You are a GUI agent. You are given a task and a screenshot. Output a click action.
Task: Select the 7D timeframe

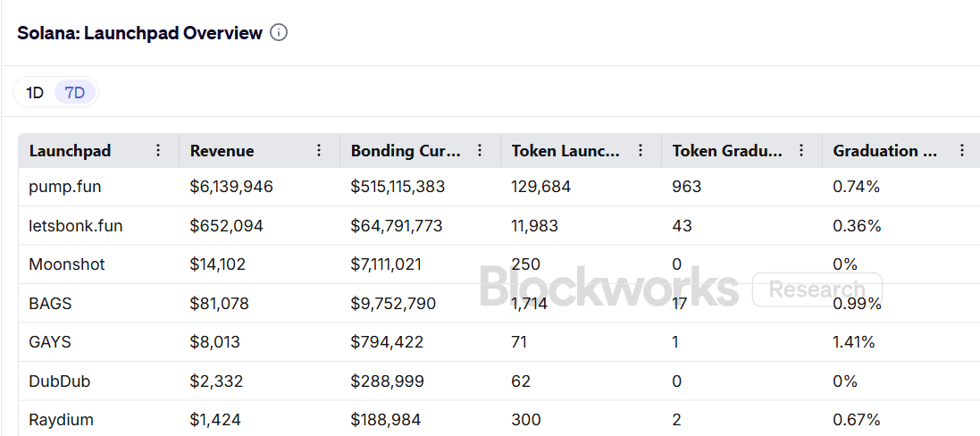click(75, 93)
